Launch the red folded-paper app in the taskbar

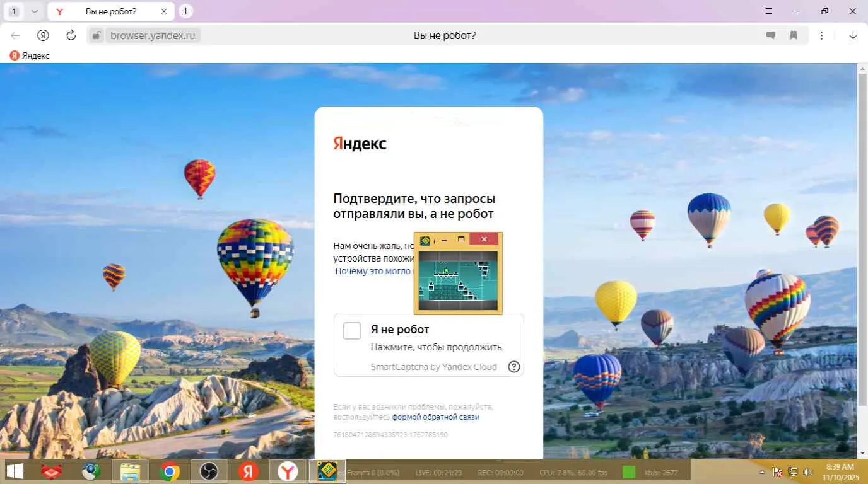(52, 471)
